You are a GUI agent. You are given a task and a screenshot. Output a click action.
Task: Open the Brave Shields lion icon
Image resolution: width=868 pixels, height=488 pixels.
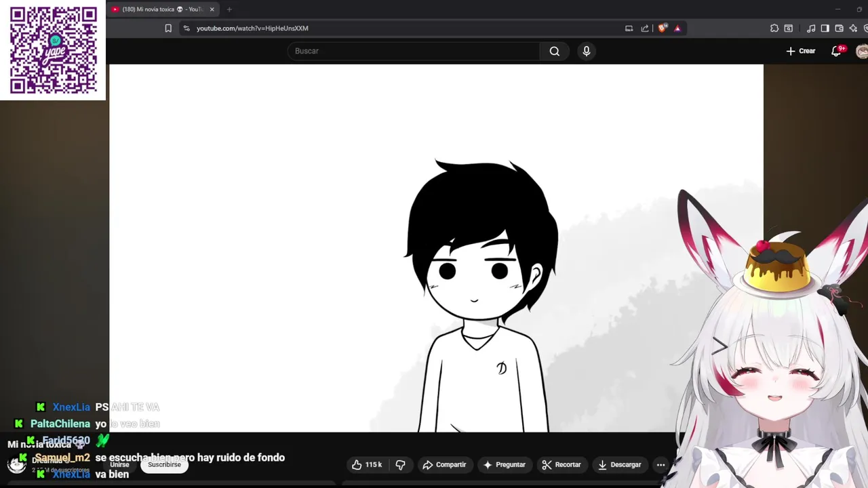coord(663,28)
